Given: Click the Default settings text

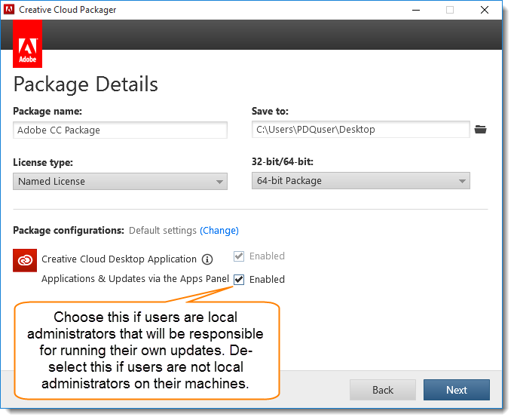Looking at the screenshot, I should point(163,231).
